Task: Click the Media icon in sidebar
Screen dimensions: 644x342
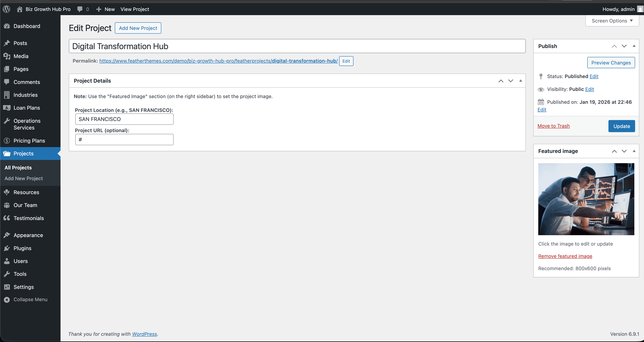Action: coord(7,56)
